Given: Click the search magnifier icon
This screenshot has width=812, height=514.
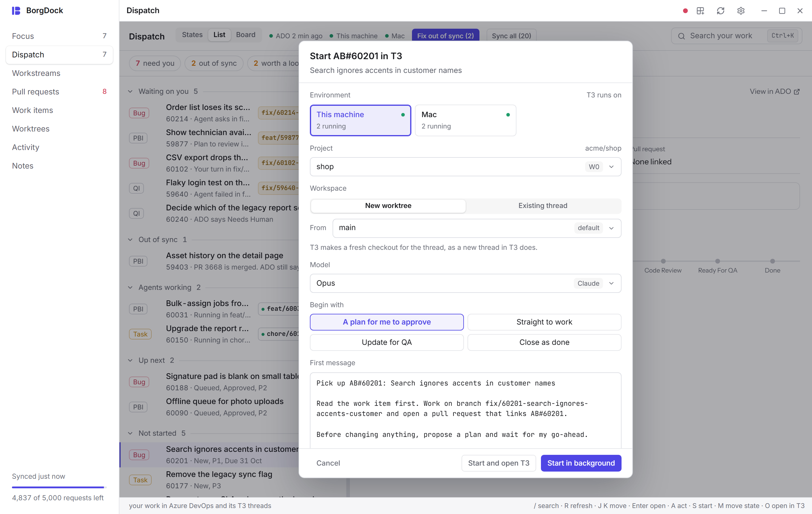Looking at the screenshot, I should click(x=682, y=36).
